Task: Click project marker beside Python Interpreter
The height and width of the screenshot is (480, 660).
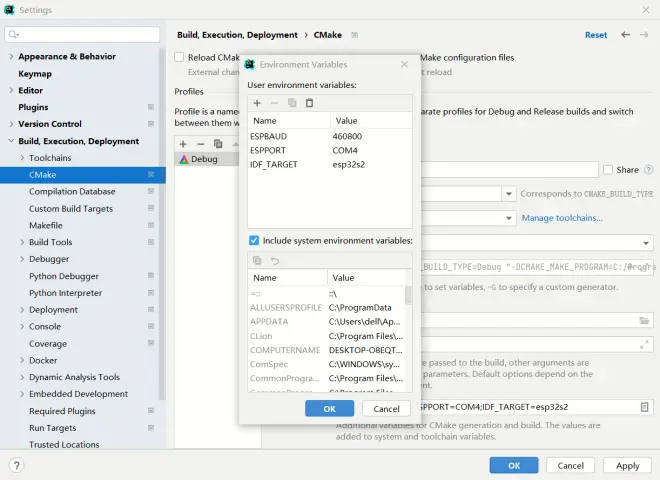Action: tap(151, 293)
